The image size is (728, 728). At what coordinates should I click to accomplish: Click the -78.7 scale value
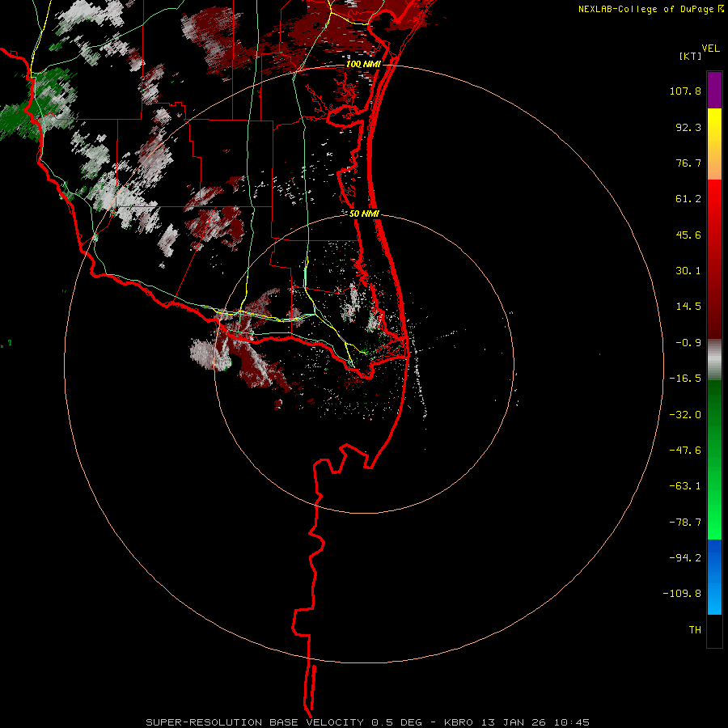pyautogui.click(x=685, y=523)
